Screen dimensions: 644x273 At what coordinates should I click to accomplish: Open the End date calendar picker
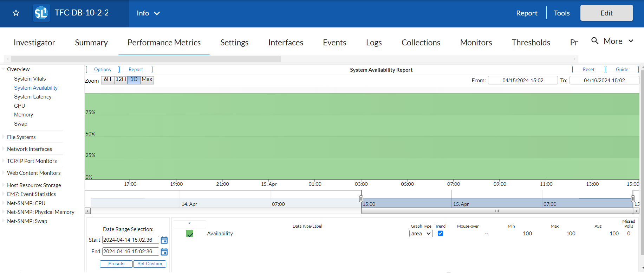(x=164, y=252)
